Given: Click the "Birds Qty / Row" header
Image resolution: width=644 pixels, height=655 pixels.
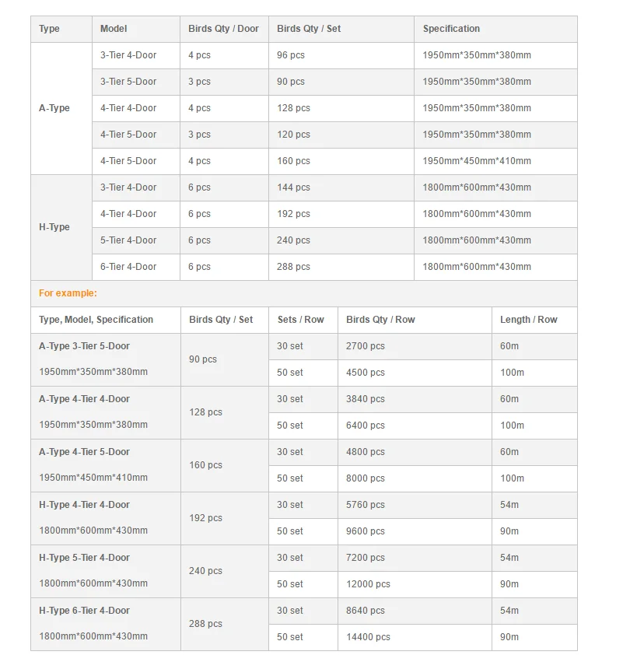Looking at the screenshot, I should tap(380, 320).
